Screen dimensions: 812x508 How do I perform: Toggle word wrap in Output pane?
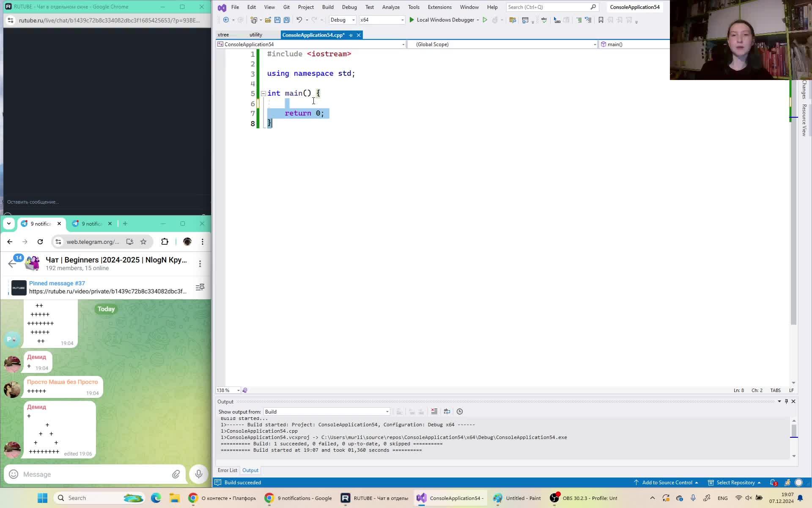click(447, 411)
